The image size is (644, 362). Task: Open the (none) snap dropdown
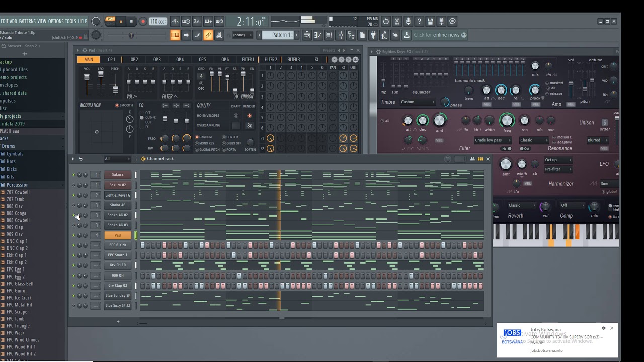pos(243,35)
